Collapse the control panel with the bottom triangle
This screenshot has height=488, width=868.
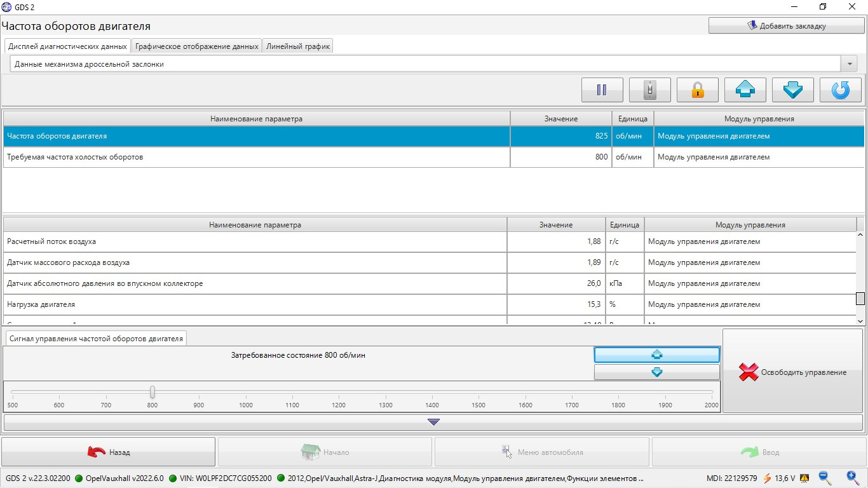[433, 422]
